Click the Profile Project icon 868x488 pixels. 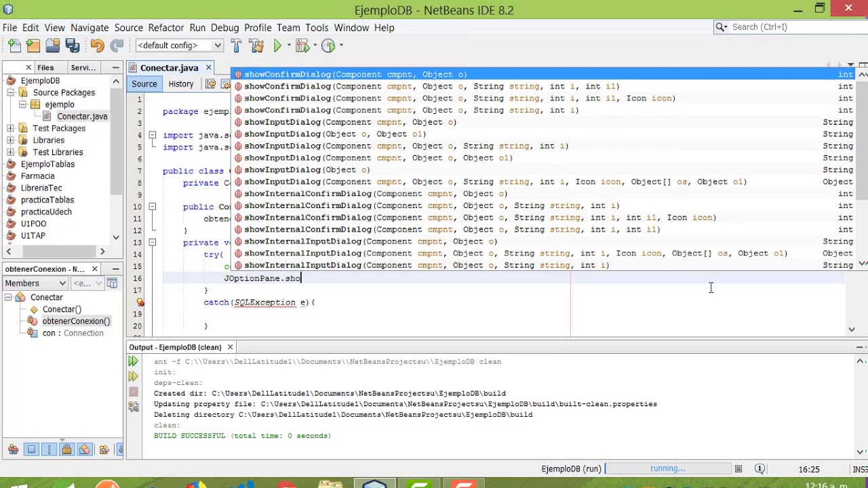(328, 45)
